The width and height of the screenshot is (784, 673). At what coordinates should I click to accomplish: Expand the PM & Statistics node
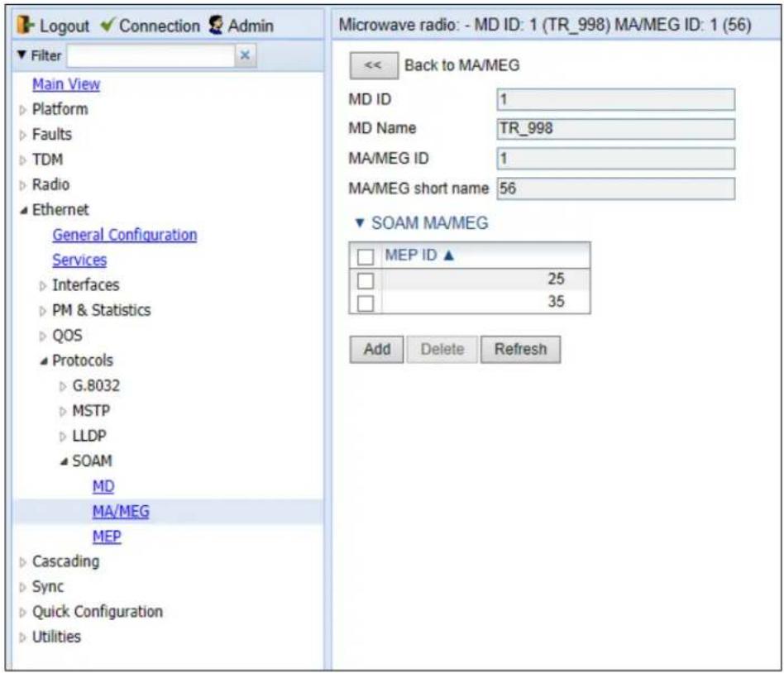pyautogui.click(x=43, y=311)
